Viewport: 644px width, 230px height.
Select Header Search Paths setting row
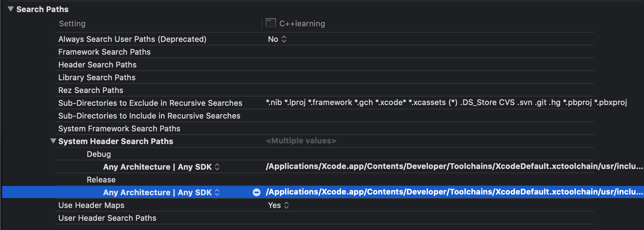pyautogui.click(x=97, y=65)
